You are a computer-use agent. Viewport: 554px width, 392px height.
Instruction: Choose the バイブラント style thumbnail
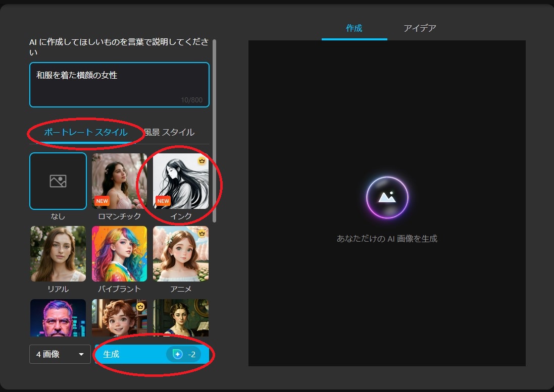tap(119, 254)
